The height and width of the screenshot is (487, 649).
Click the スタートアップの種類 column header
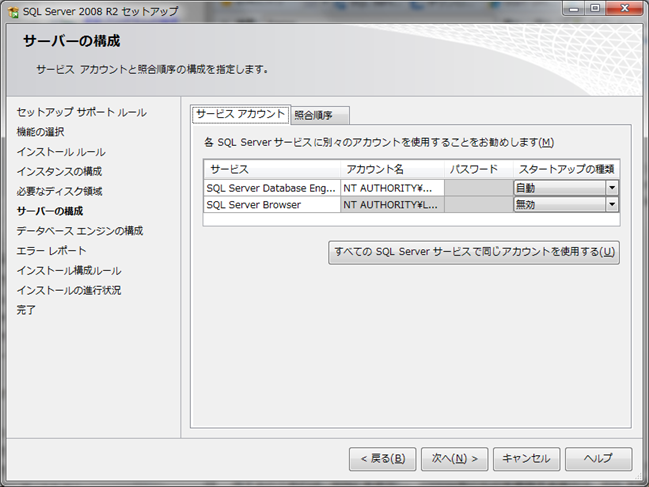pyautogui.click(x=566, y=169)
